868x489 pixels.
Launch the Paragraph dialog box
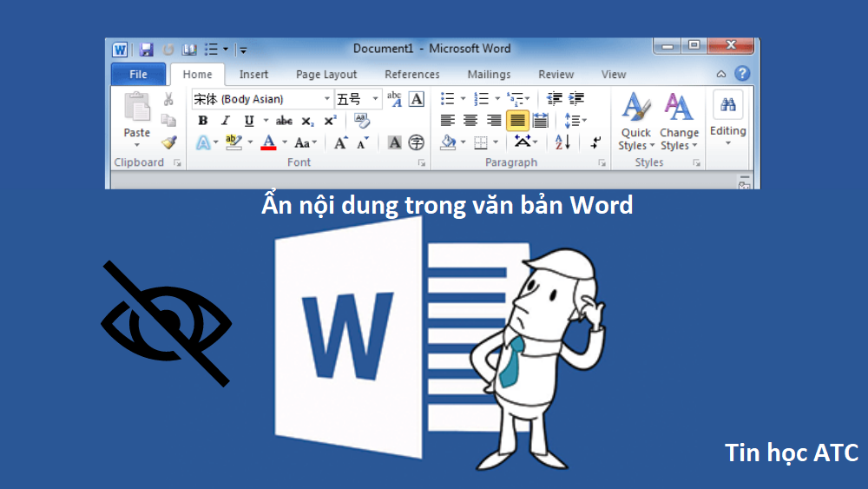(602, 162)
